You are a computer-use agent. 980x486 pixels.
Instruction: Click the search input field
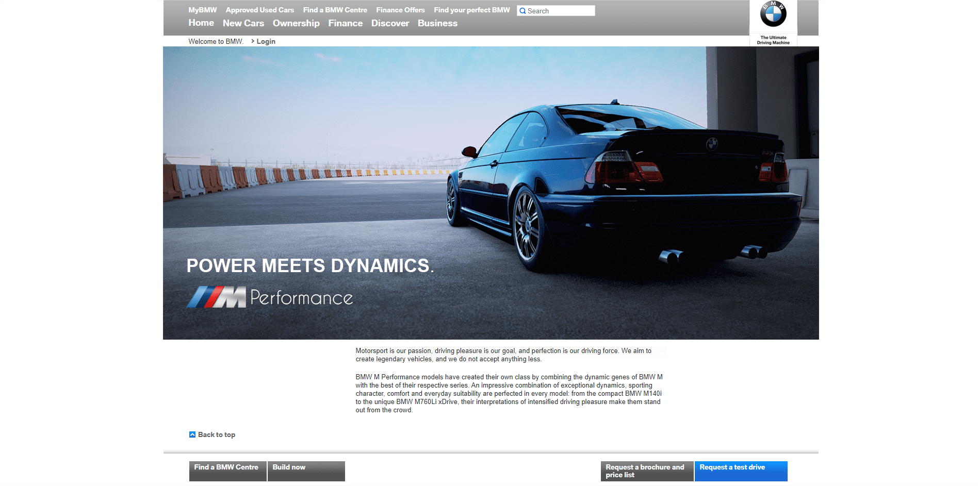[x=560, y=10]
